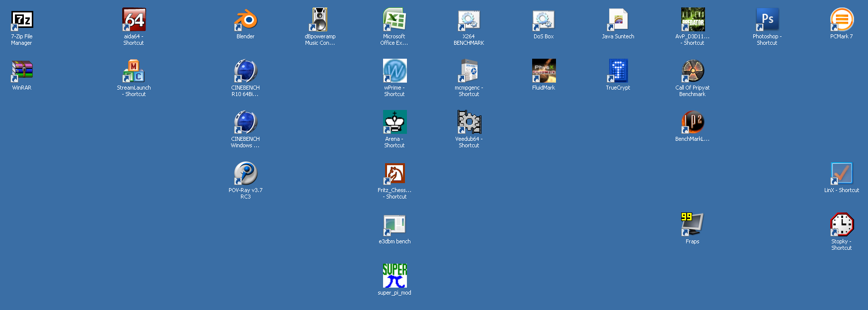Select the PCMark 7 icon

click(x=842, y=20)
